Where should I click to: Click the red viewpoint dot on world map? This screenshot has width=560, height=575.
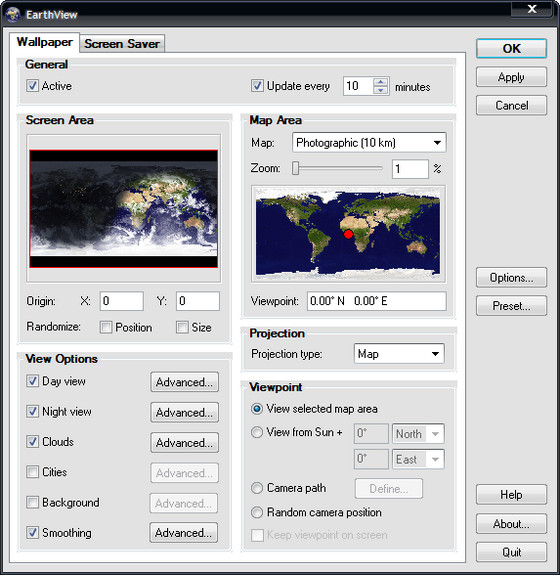point(348,235)
